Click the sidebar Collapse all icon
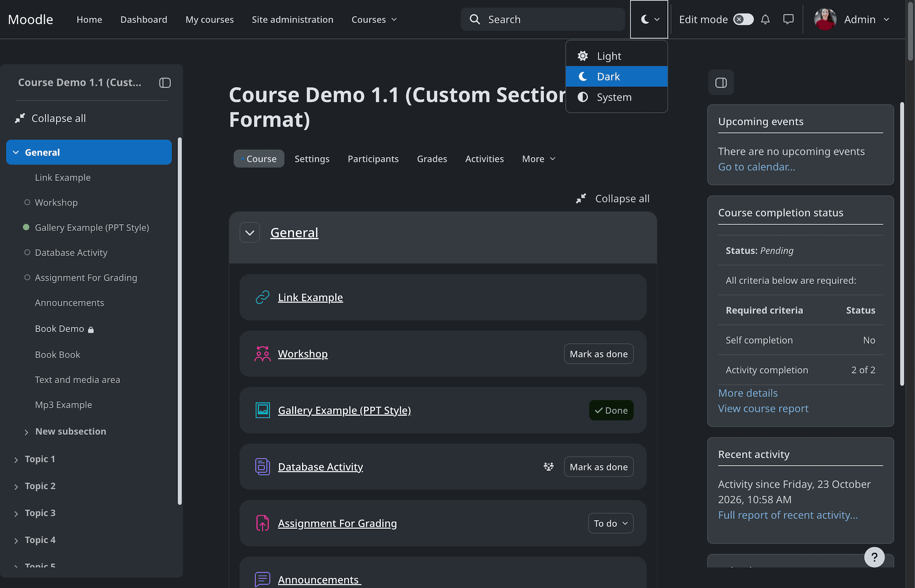The image size is (915, 588). tap(20, 118)
